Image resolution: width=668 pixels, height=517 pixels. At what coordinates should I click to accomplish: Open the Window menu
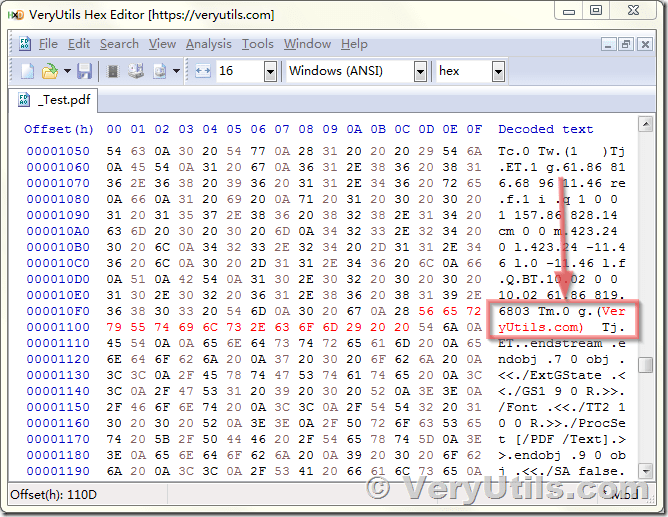307,44
